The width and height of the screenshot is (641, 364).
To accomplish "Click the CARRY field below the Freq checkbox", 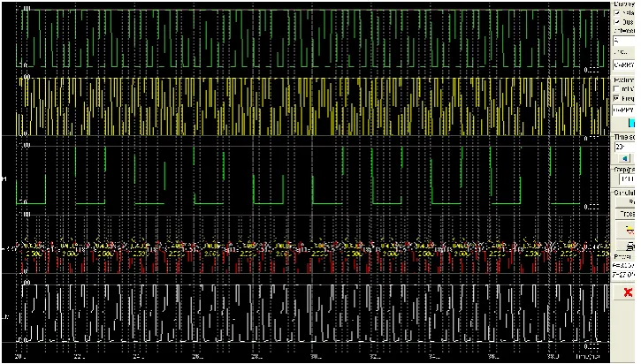I will pyautogui.click(x=624, y=110).
